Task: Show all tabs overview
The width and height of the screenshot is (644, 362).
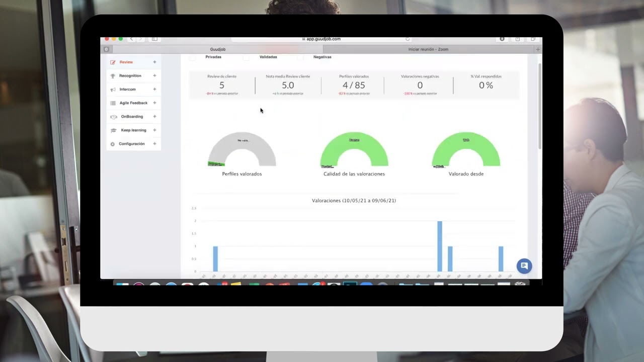Action: tap(533, 39)
